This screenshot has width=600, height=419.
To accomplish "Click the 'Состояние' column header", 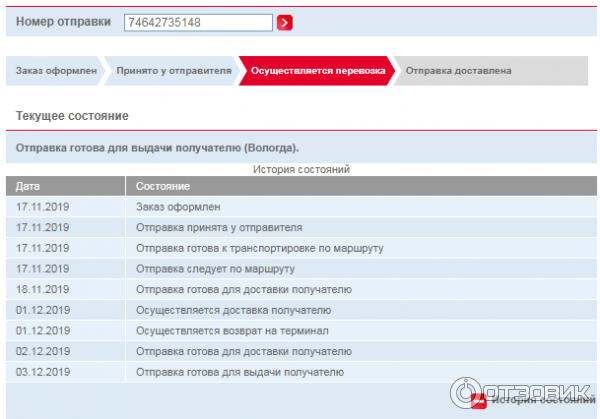I will point(162,187).
